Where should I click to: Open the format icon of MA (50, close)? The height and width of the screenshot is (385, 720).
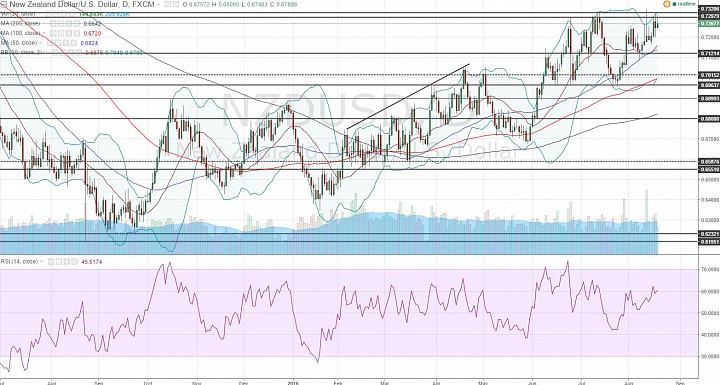point(58,43)
